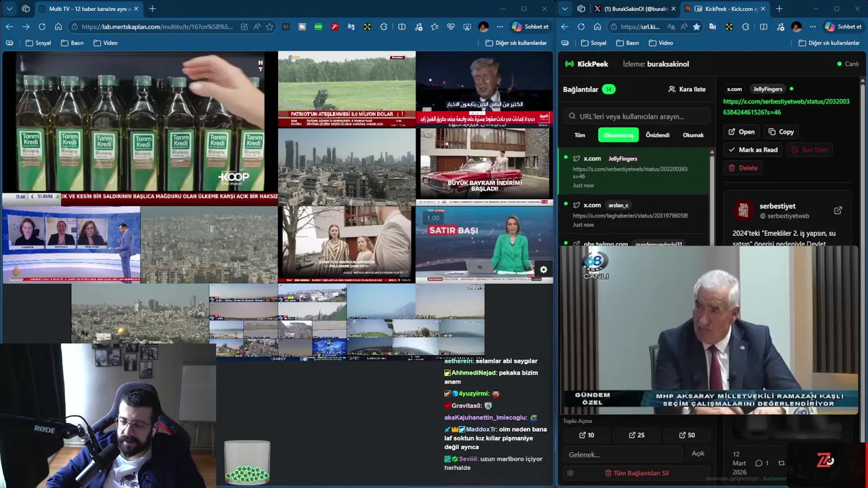Open the green x.com/serbestiyetweb status link

(786, 107)
